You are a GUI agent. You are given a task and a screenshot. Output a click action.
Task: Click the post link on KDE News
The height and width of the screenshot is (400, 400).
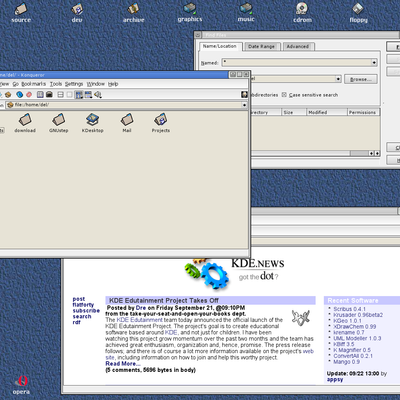[79, 299]
